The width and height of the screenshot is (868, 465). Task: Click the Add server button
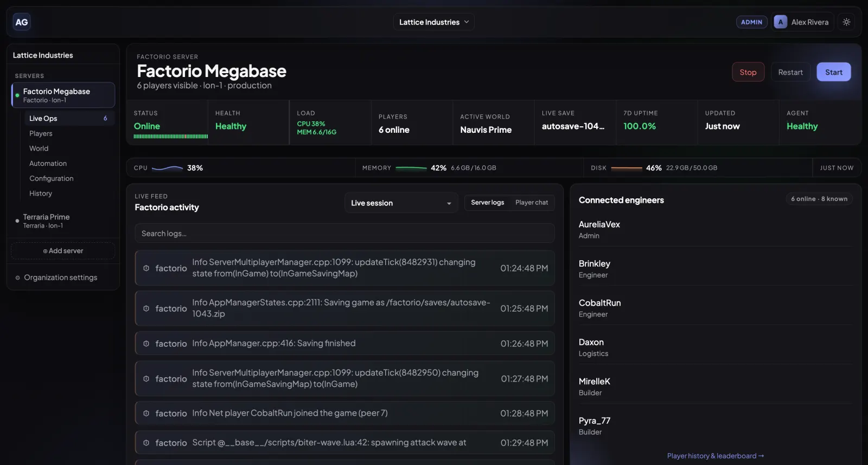pos(63,251)
